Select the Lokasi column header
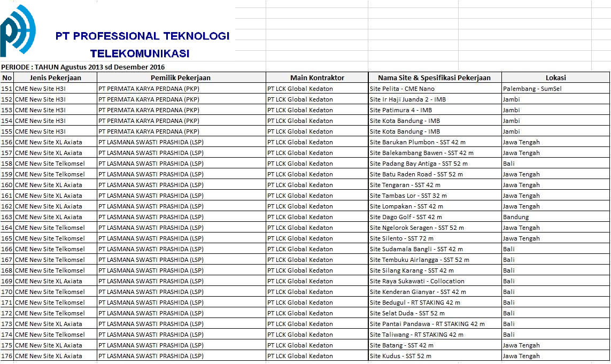The image size is (611, 364). 555,78
